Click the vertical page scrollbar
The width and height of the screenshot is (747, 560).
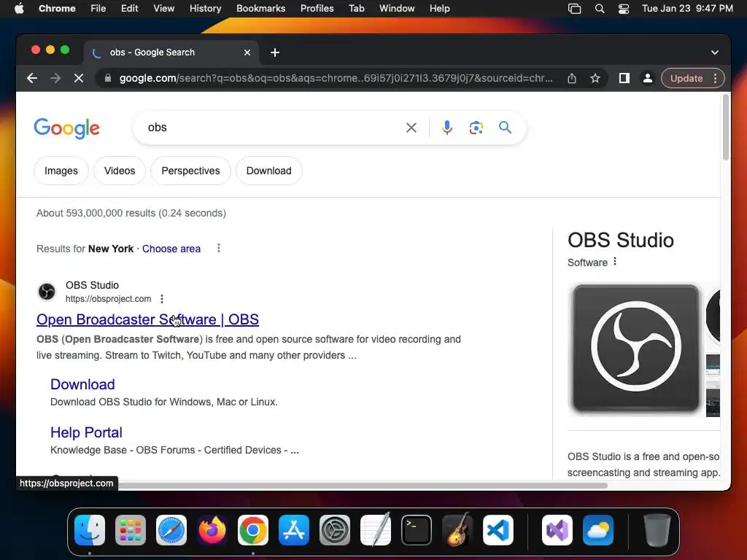coord(726,128)
